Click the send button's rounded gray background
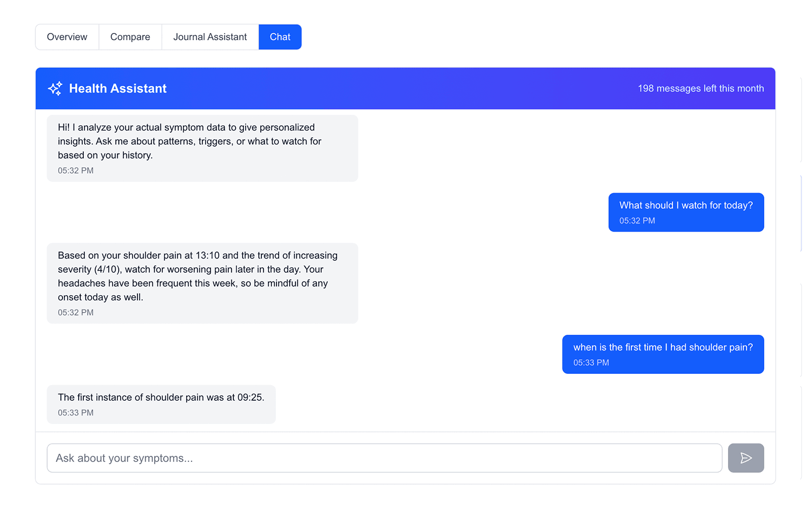This screenshot has width=812, height=508. [x=746, y=458]
